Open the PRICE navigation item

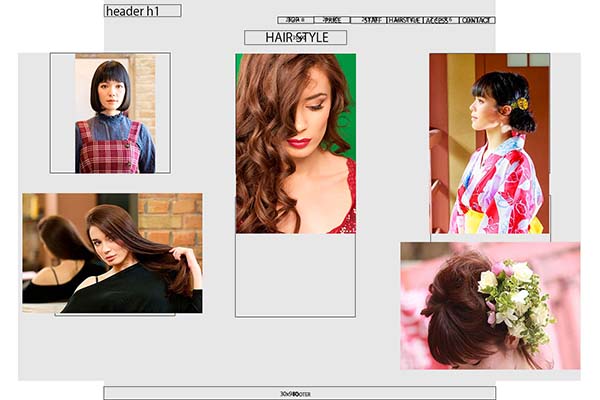coord(331,20)
